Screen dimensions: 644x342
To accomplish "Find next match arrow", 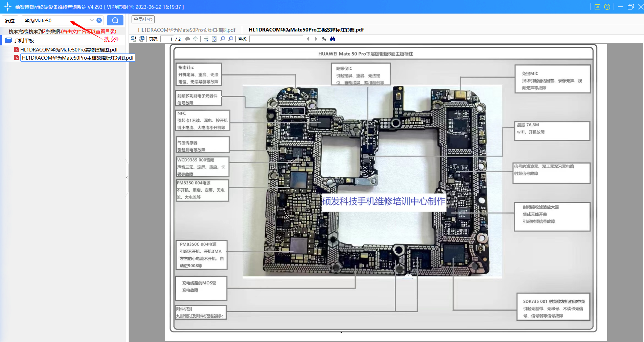I will point(316,39).
